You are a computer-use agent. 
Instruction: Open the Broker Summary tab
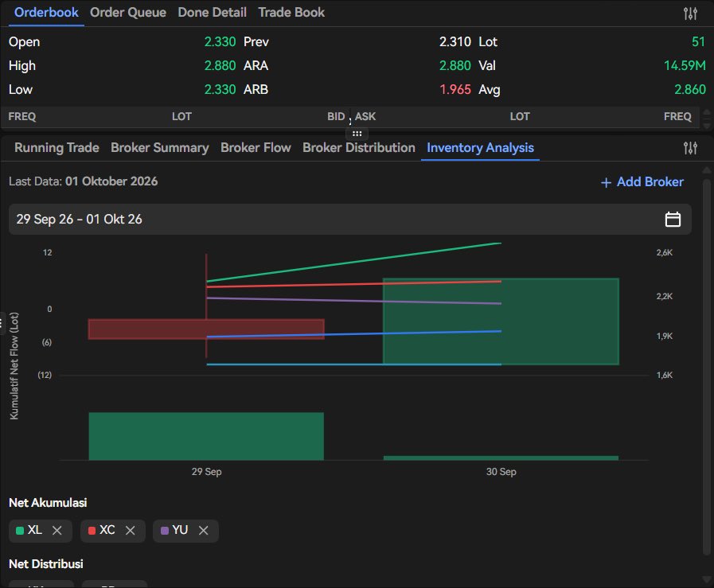pyautogui.click(x=160, y=148)
